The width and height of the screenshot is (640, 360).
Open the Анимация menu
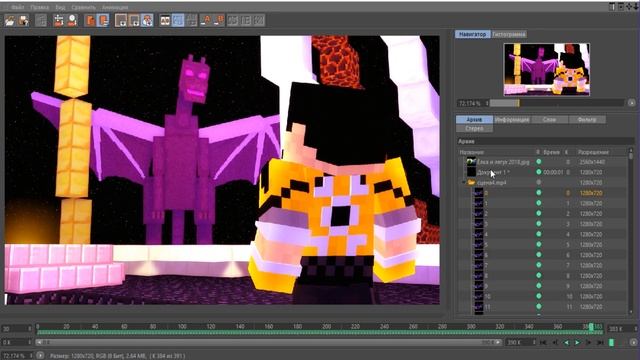pyautogui.click(x=115, y=7)
